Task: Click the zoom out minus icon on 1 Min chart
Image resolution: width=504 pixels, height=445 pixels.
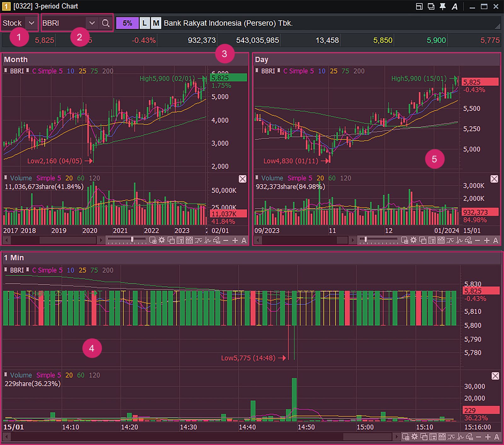Action: 478,437
